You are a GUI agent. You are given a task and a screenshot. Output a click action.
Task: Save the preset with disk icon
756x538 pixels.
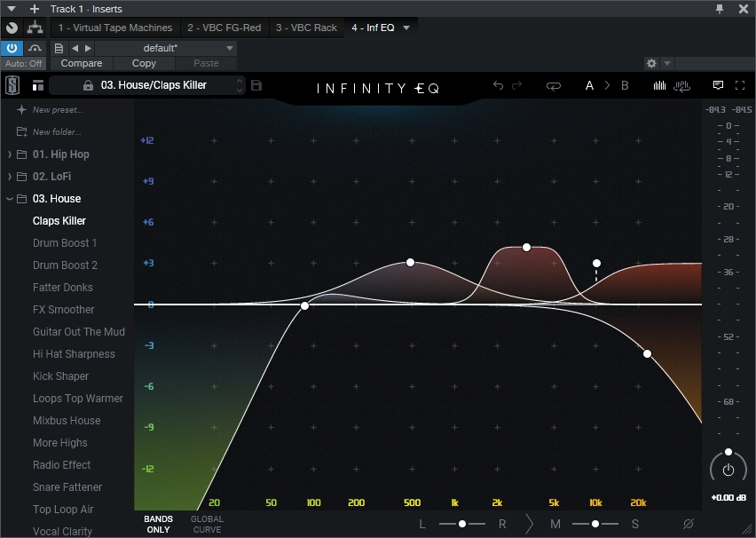pos(256,85)
